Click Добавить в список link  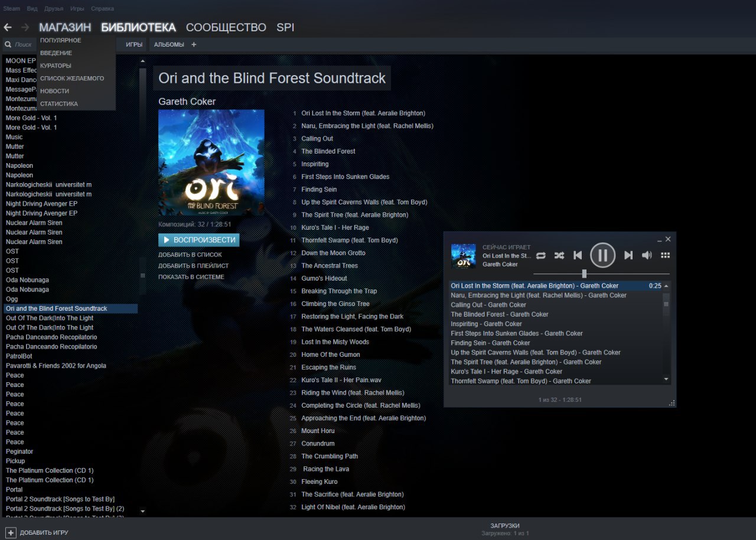[190, 255]
